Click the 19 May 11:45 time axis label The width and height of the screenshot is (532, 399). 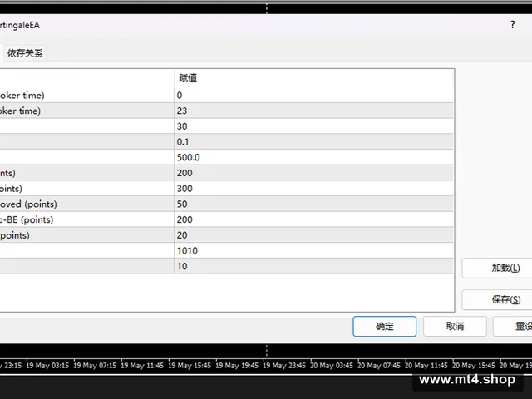pyautogui.click(x=142, y=366)
